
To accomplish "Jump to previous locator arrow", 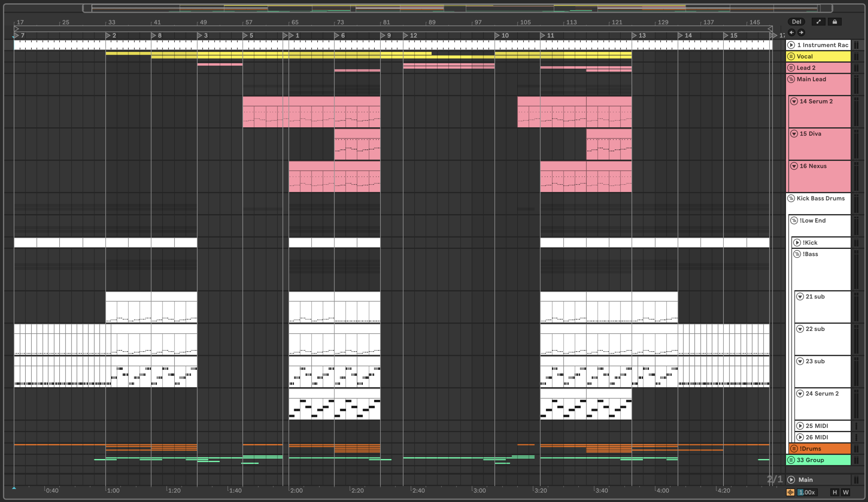I will (x=791, y=32).
